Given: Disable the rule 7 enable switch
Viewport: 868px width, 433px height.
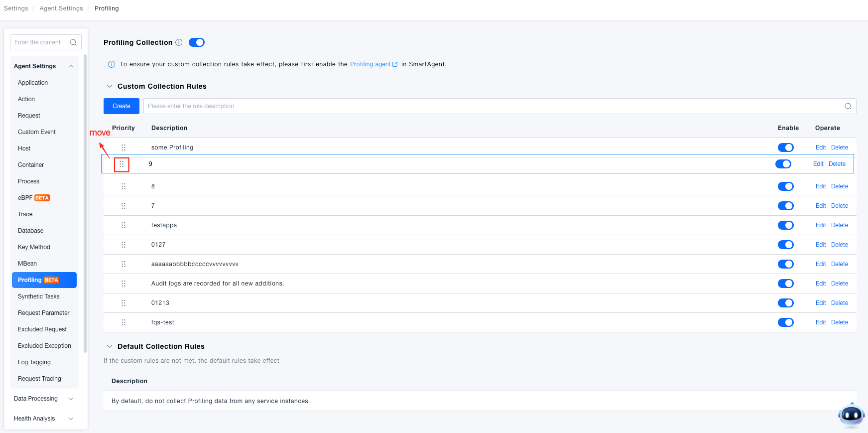Looking at the screenshot, I should [x=786, y=206].
